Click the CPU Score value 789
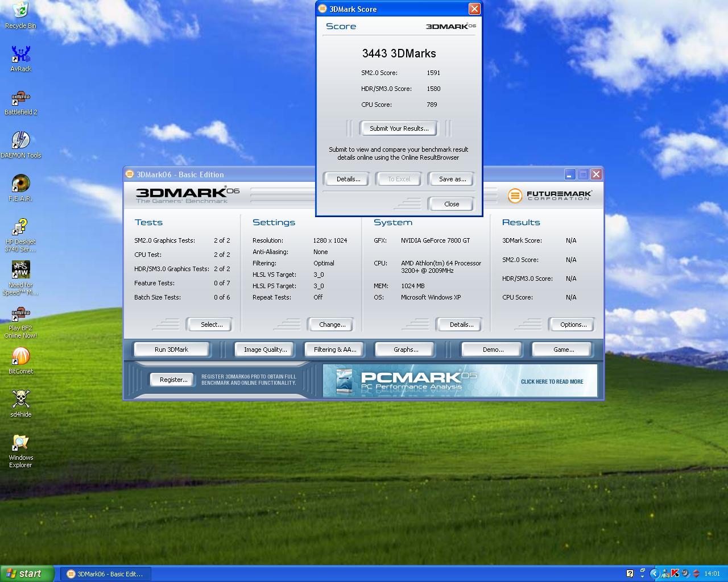The width and height of the screenshot is (728, 582). [x=432, y=105]
